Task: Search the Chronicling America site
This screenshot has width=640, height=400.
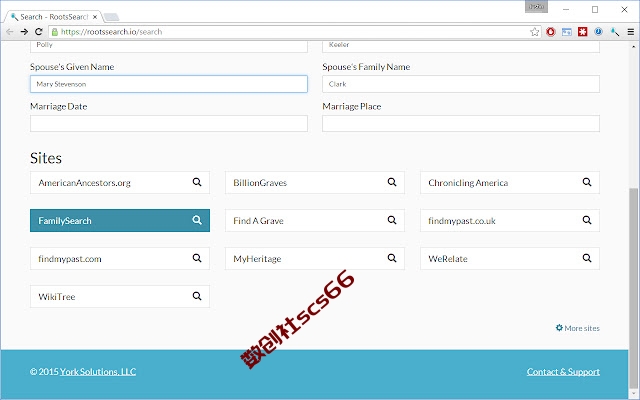Action: pos(510,182)
